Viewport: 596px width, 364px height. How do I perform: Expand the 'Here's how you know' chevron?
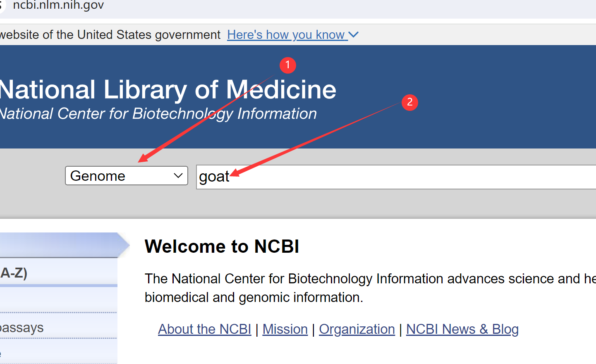354,35
